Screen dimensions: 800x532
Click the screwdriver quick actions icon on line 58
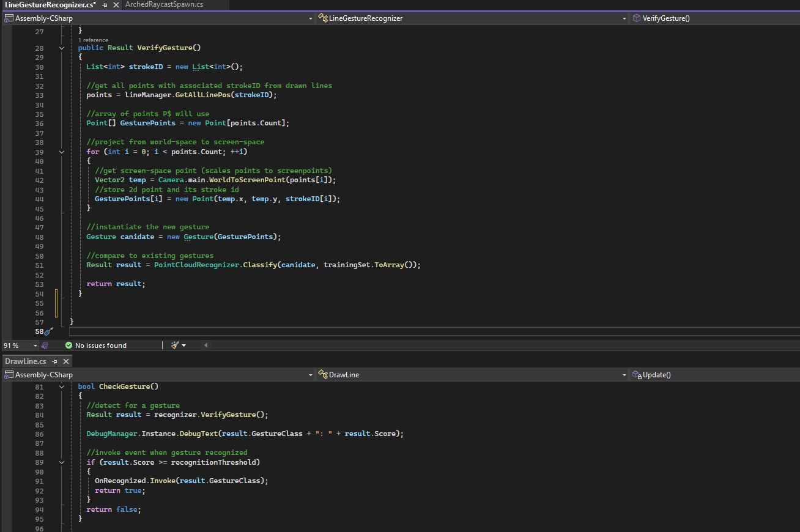pos(49,331)
